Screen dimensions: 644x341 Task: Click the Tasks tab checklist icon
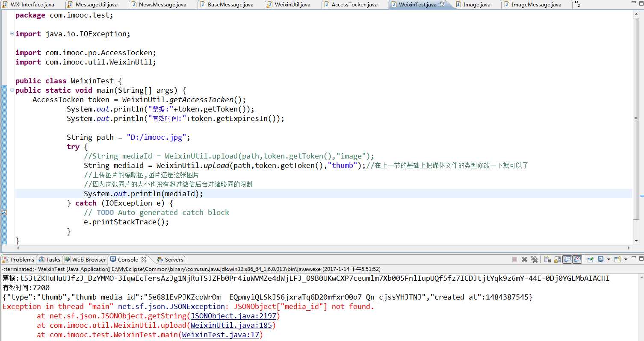click(41, 259)
